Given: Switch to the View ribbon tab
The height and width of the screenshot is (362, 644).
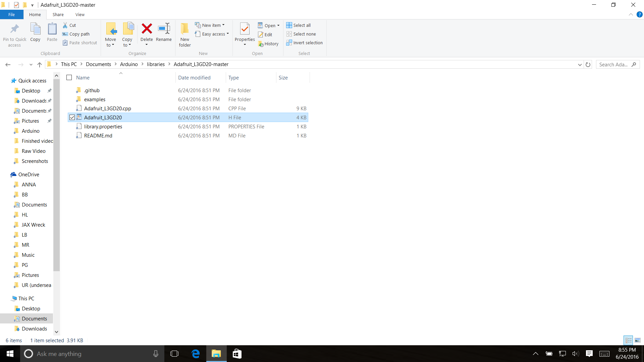Looking at the screenshot, I should coord(80,14).
